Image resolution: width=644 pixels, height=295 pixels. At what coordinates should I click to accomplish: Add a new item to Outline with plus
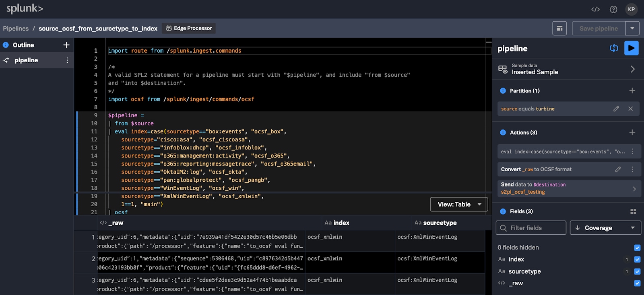[x=66, y=45]
